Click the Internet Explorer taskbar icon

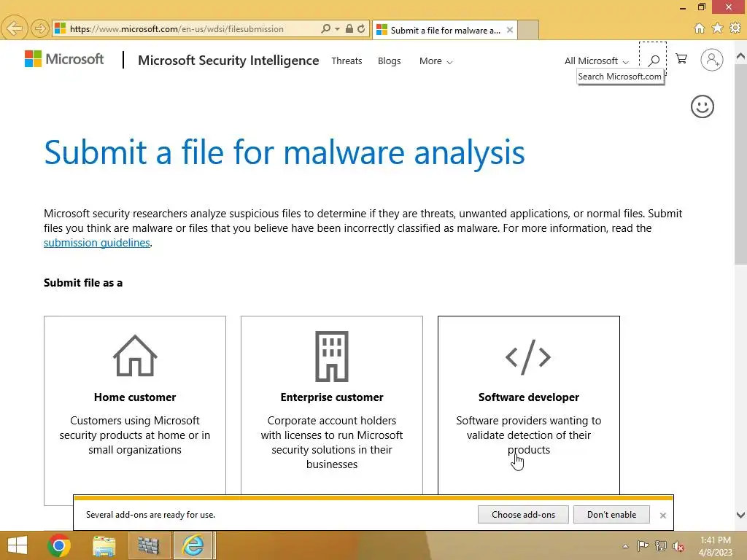click(193, 545)
